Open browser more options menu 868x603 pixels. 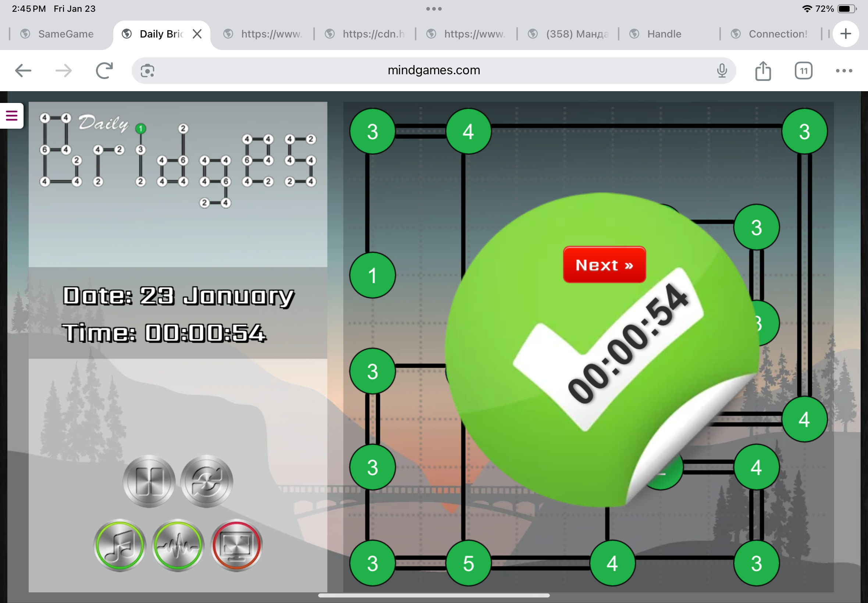pyautogui.click(x=844, y=71)
